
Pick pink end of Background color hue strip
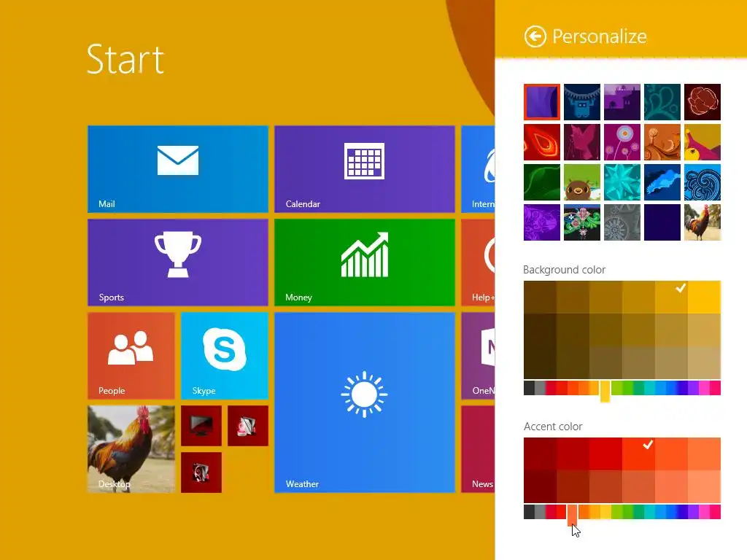click(715, 388)
